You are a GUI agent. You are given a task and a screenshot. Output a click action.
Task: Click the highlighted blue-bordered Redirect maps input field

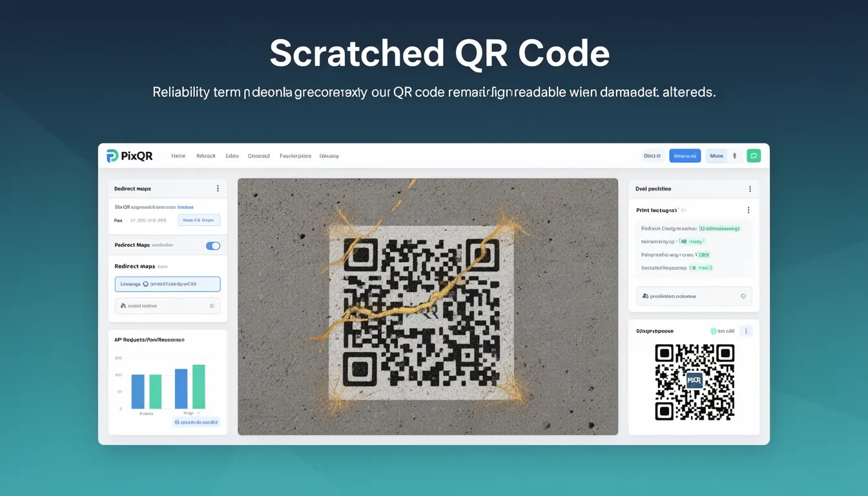click(x=167, y=284)
